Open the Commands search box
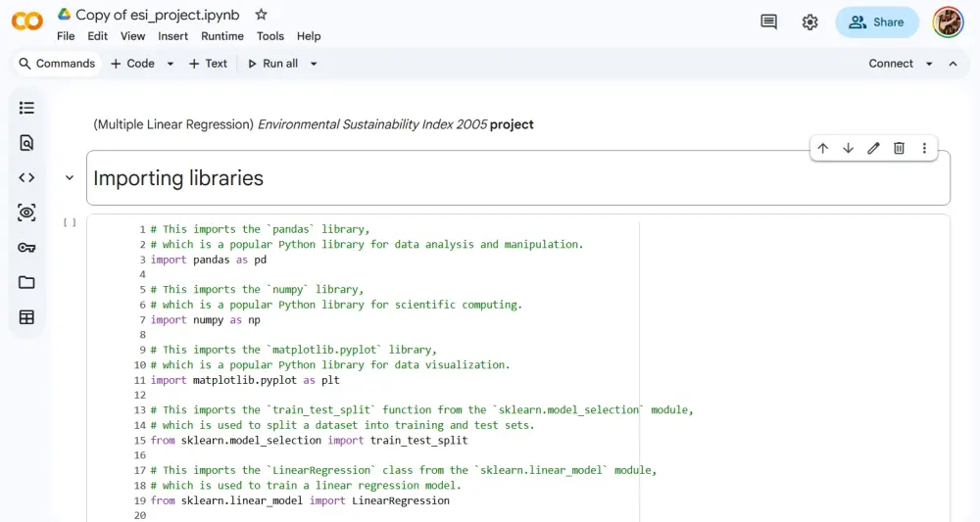 (x=57, y=64)
